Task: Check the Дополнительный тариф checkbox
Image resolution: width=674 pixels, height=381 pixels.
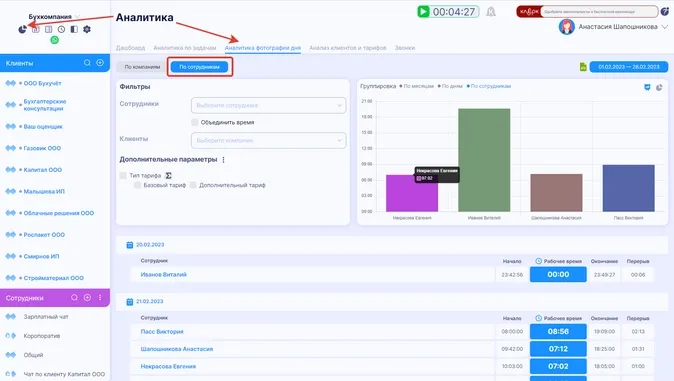Action: coord(193,185)
